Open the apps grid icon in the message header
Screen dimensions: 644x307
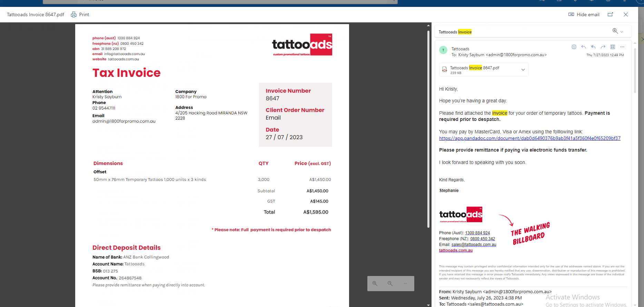[x=613, y=47]
